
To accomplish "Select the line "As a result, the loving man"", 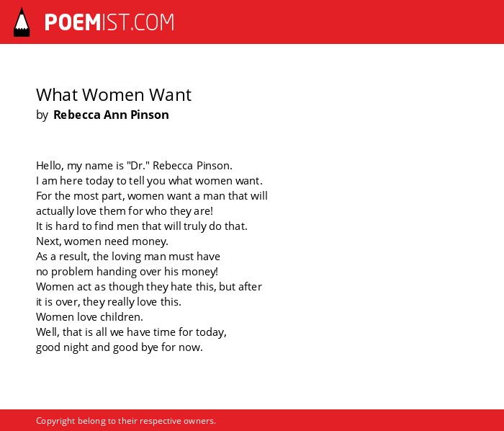I will [128, 257].
